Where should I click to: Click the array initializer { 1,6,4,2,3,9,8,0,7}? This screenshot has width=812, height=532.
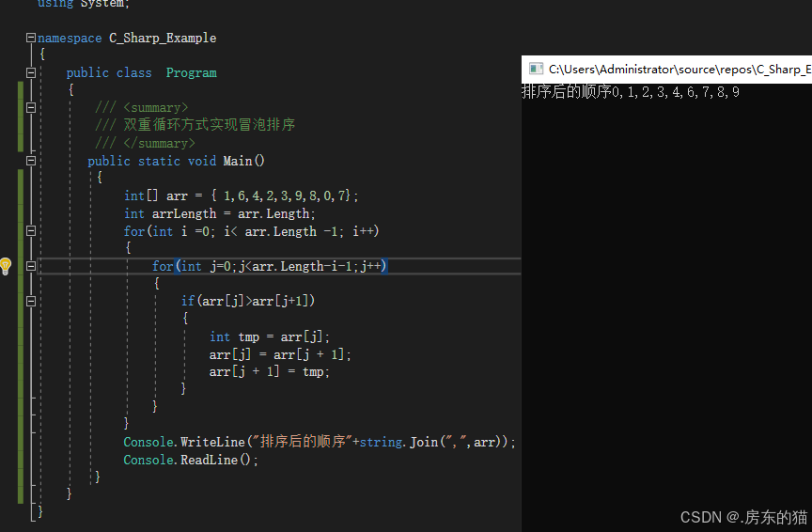pos(281,196)
